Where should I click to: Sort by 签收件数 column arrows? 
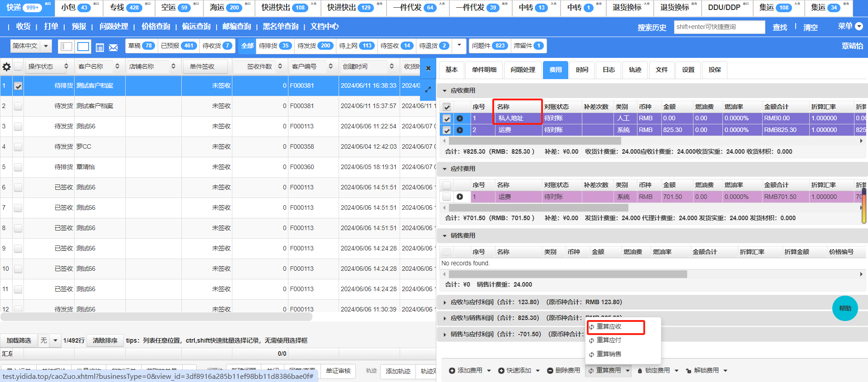tap(280, 66)
